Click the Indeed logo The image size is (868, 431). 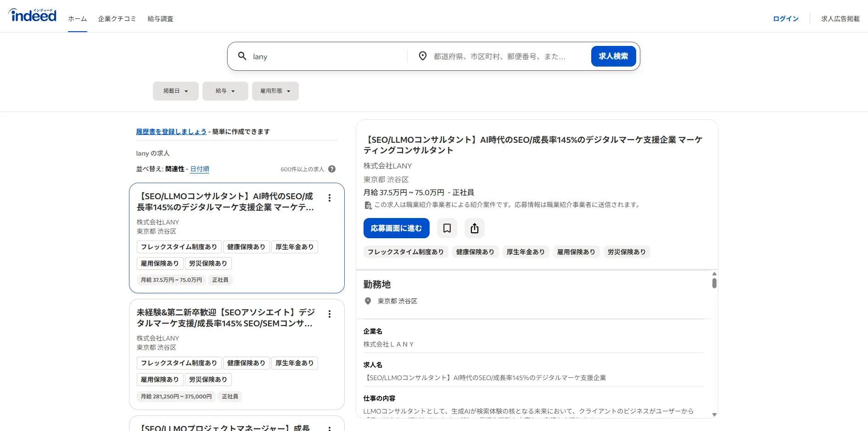click(33, 15)
